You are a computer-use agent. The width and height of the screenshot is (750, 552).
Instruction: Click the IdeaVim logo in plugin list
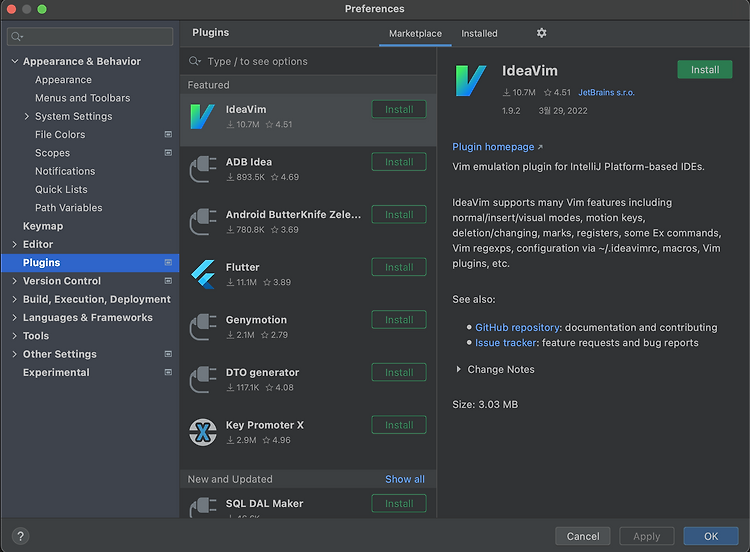(x=202, y=117)
